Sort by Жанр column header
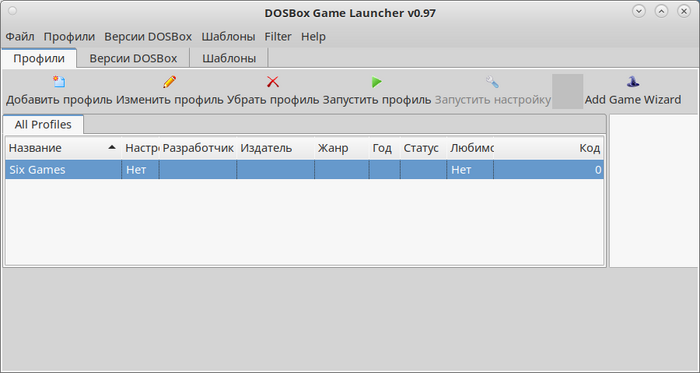The image size is (700, 373). coord(342,148)
